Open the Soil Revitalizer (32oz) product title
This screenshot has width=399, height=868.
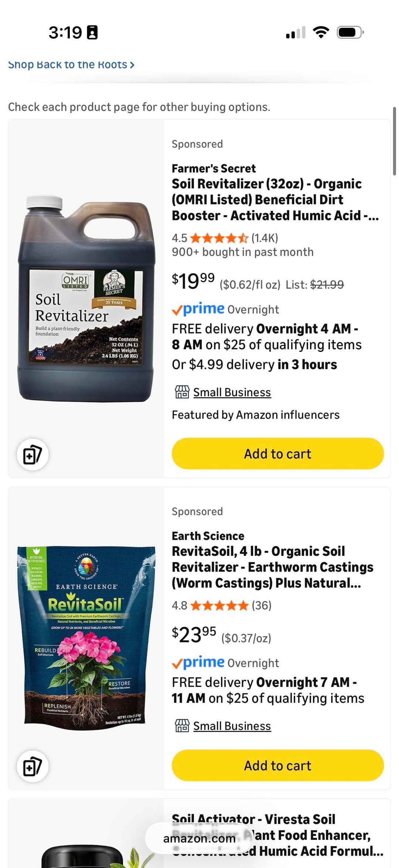click(275, 200)
